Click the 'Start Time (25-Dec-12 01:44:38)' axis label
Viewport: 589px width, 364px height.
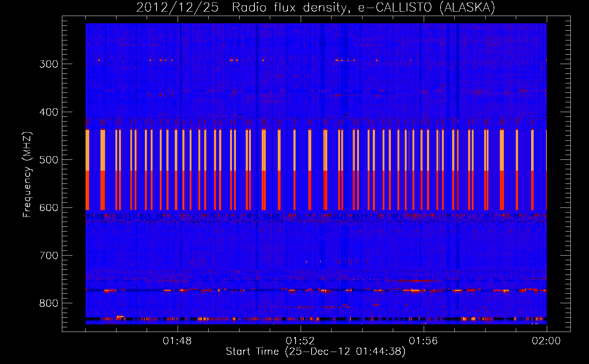click(316, 352)
